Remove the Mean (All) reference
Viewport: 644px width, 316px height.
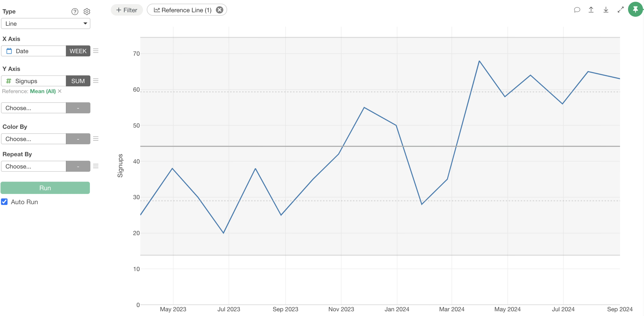coord(60,91)
